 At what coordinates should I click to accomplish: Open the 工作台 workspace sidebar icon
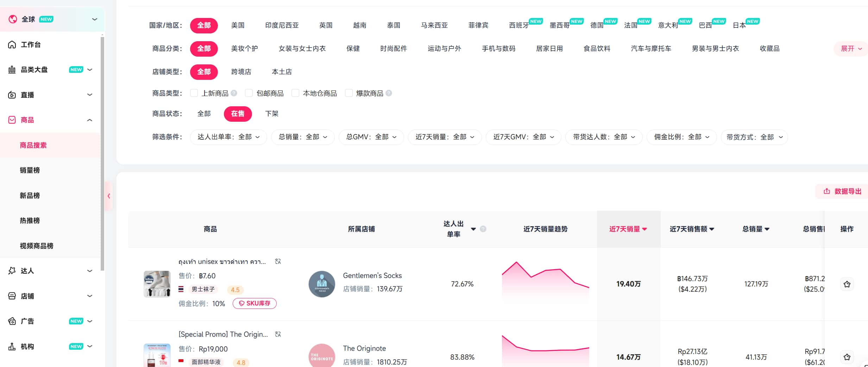[x=12, y=44]
